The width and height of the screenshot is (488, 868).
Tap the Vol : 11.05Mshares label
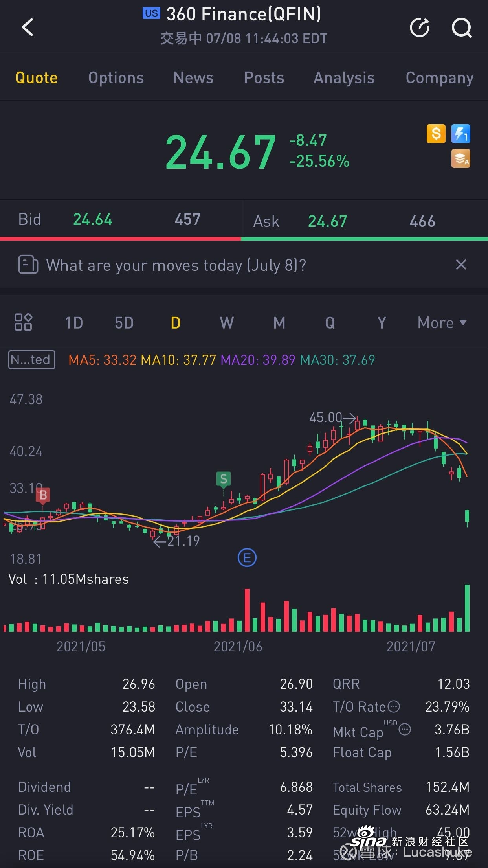tap(69, 579)
